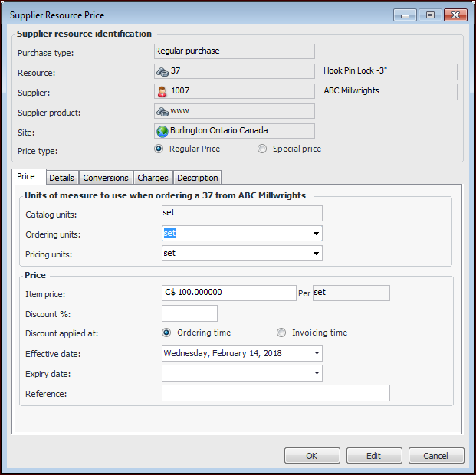The width and height of the screenshot is (476, 475).
Task: Expand the Expiry date picker
Action: click(317, 373)
